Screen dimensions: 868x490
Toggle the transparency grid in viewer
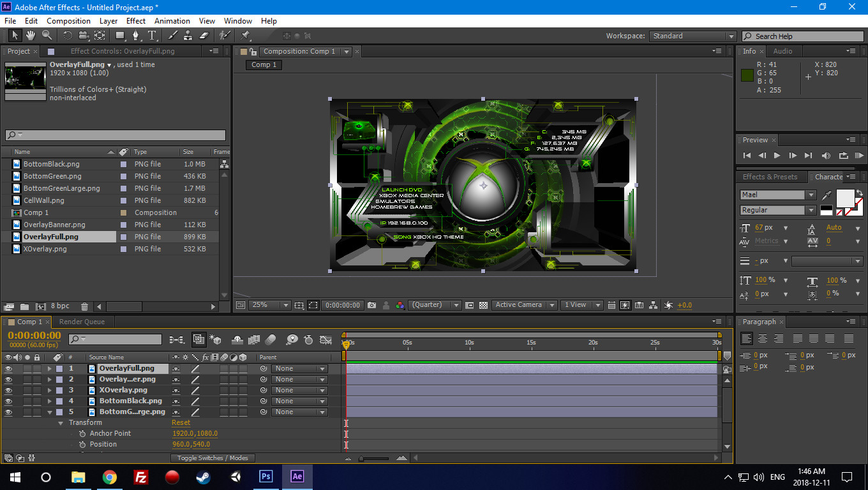tap(483, 305)
